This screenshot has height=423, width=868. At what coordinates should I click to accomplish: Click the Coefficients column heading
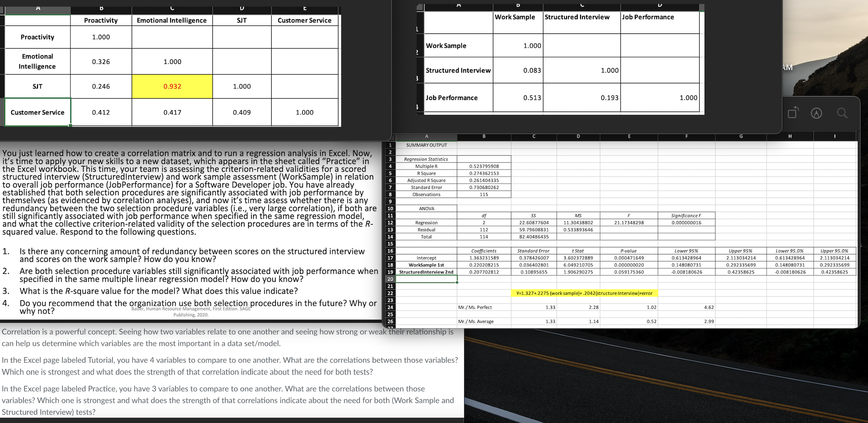pos(484,251)
